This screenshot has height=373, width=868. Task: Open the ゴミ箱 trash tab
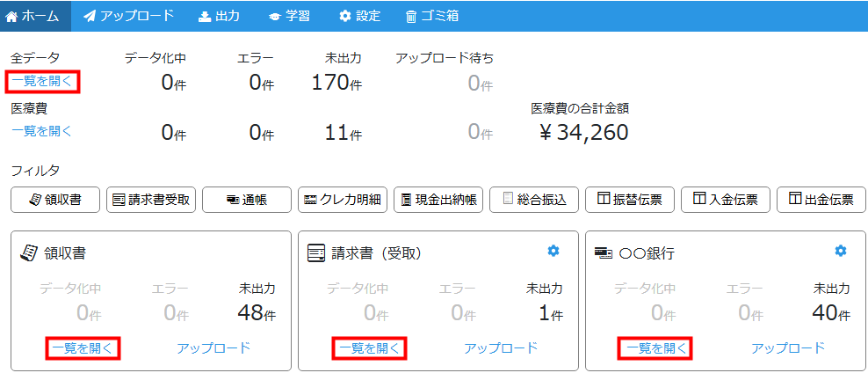[431, 16]
